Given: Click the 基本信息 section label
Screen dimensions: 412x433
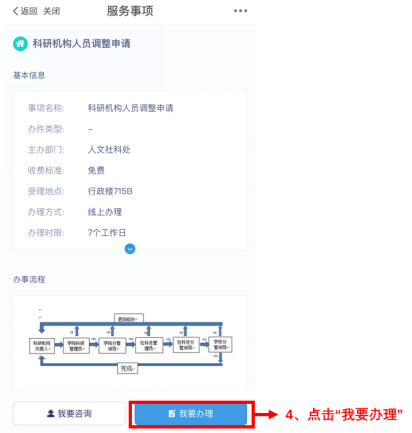Looking at the screenshot, I should (x=29, y=75).
